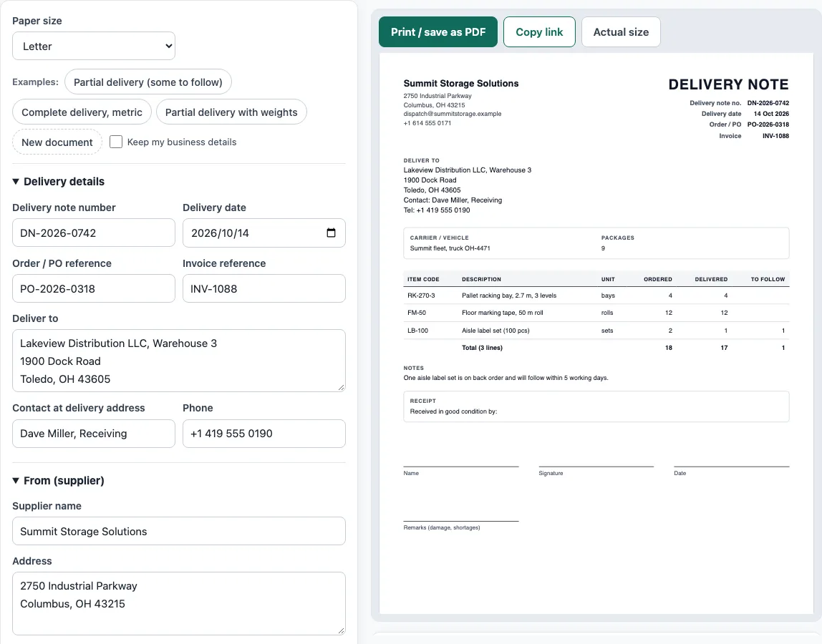Screen dimensions: 822x644
Task: Click the Copy link button
Action: pyautogui.click(x=539, y=32)
